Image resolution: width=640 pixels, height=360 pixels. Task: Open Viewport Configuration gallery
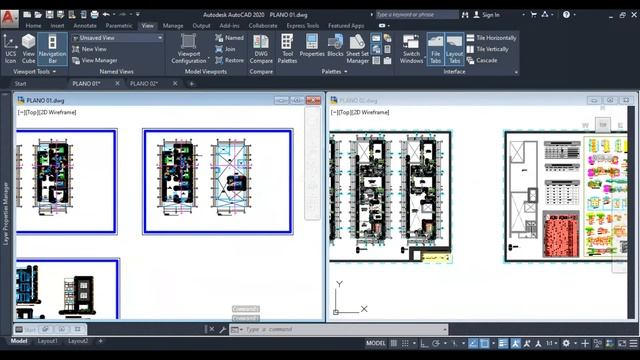click(x=189, y=49)
